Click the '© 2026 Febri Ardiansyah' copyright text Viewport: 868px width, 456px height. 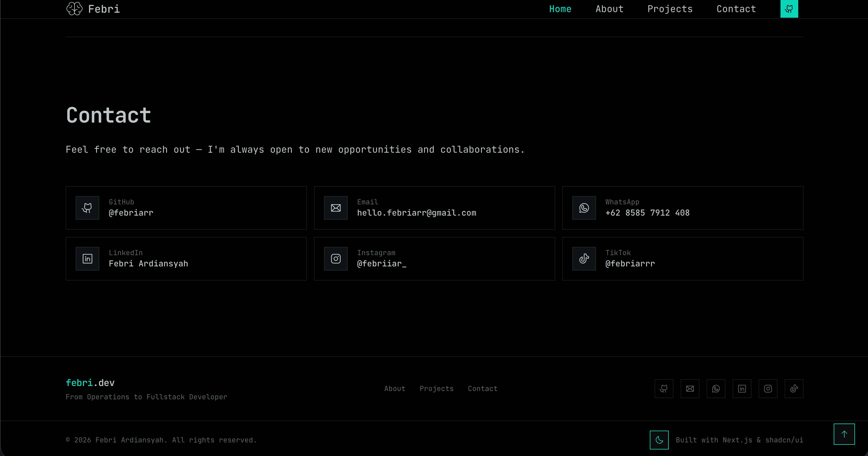(x=161, y=440)
